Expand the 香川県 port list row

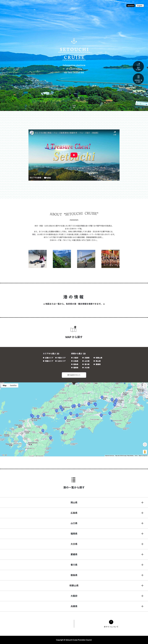(x=74, y=565)
